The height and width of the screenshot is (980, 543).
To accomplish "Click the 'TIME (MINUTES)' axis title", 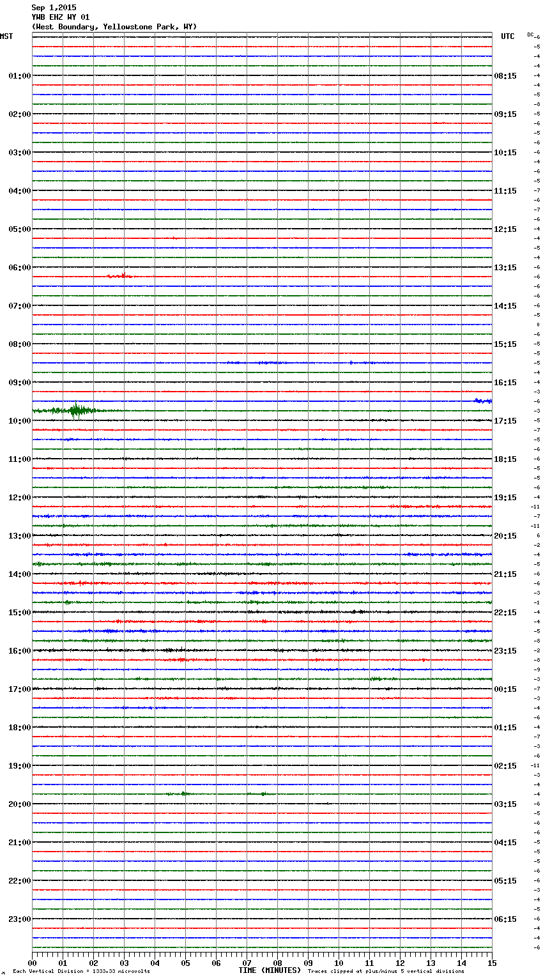I will pyautogui.click(x=270, y=970).
